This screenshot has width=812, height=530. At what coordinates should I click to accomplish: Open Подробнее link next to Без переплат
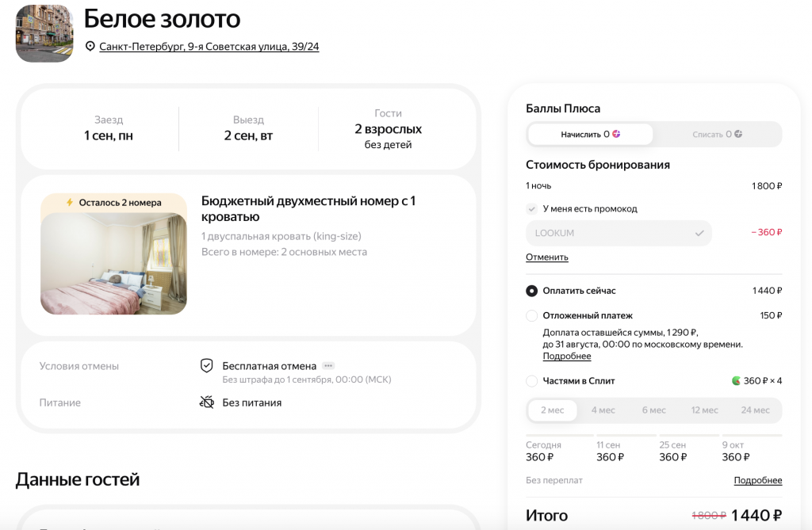click(x=757, y=480)
